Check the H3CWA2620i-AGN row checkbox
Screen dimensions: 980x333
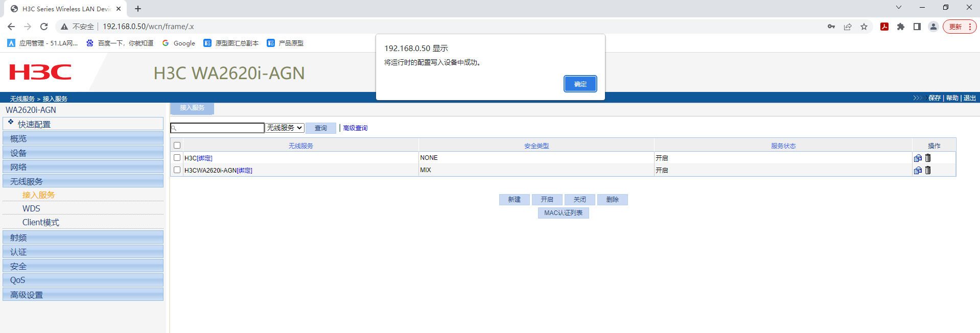pos(177,170)
